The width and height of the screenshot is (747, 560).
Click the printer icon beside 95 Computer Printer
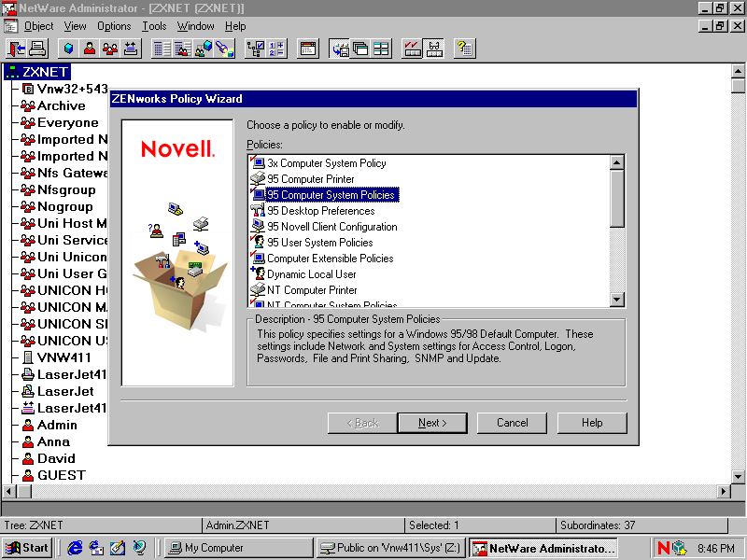point(258,178)
